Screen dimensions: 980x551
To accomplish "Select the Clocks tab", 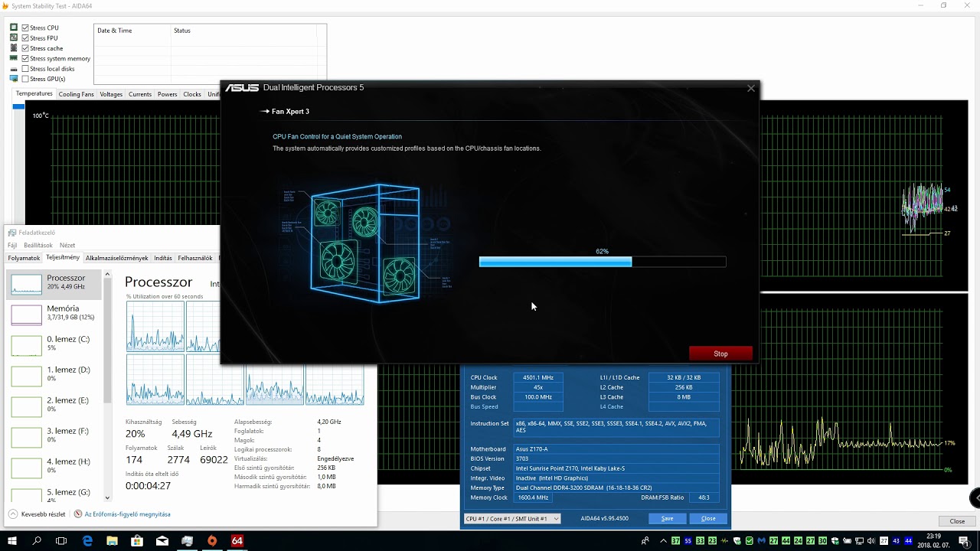I will click(x=192, y=94).
